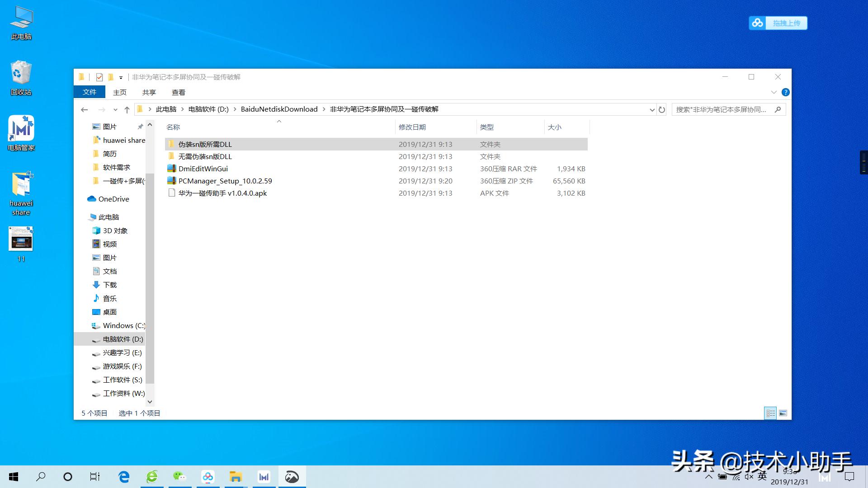
Task: Expand the address bar history dropdown
Action: (652, 109)
